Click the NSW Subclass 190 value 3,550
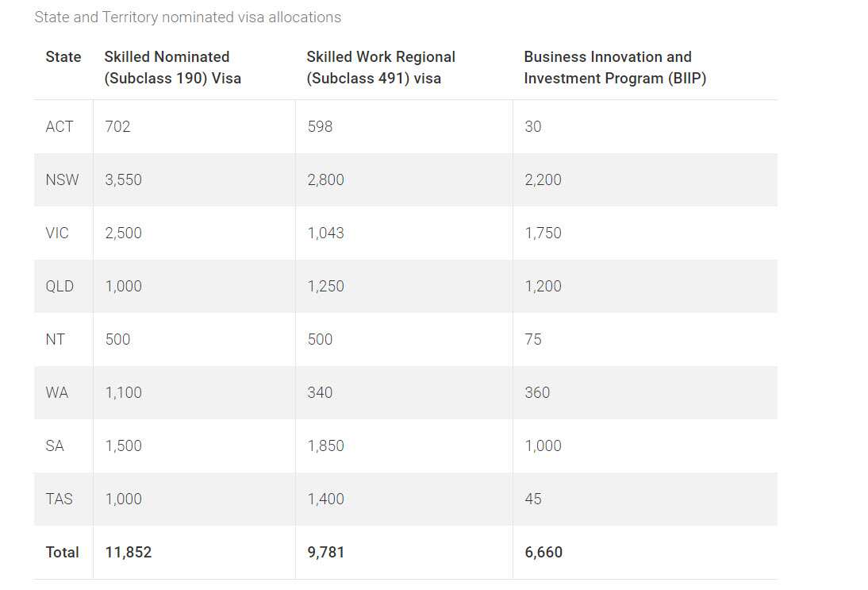This screenshot has width=868, height=590. 124,179
